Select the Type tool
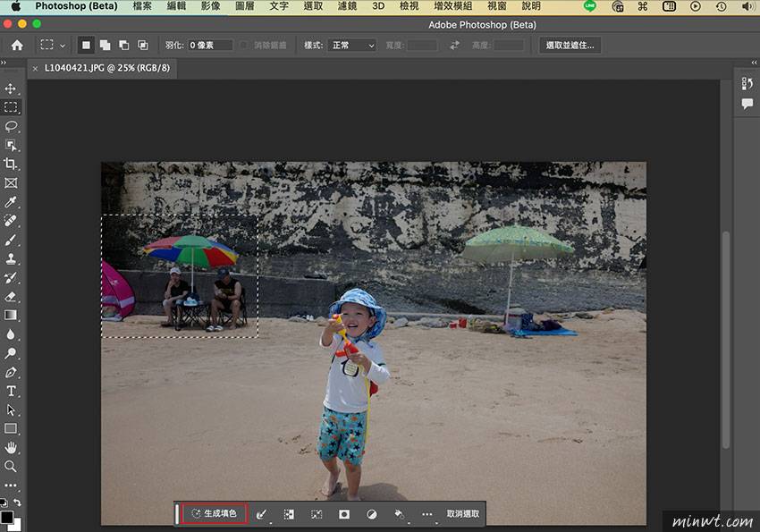 [x=12, y=390]
